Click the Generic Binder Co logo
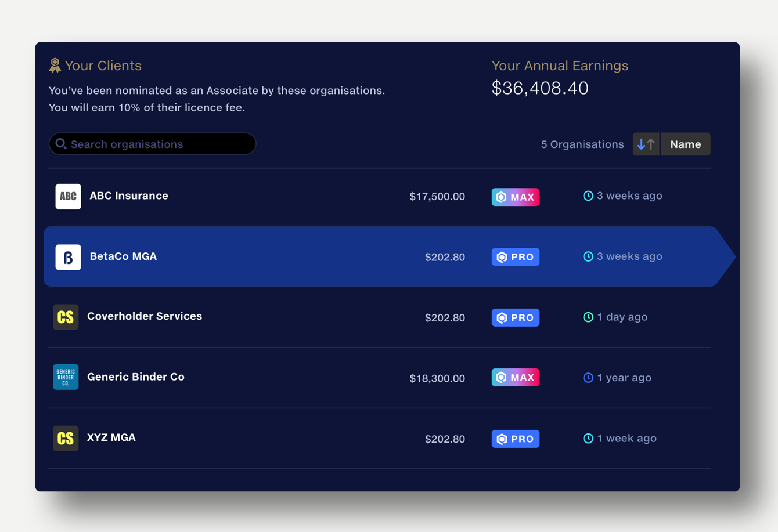Viewport: 778px width, 532px height. click(66, 377)
